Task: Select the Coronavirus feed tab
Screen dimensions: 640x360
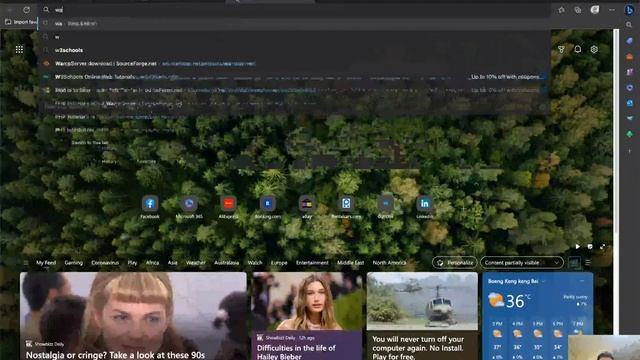Action: [105, 263]
